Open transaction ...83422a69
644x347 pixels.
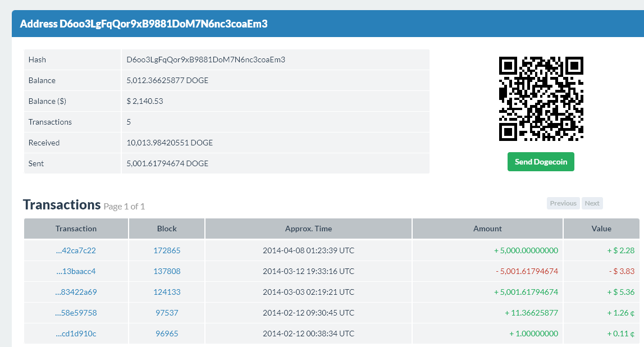point(76,292)
